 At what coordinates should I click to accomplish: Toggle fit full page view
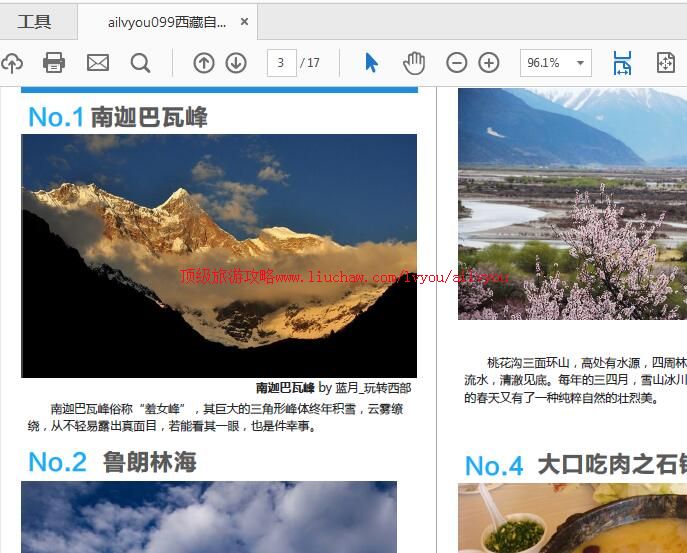pyautogui.click(x=666, y=63)
